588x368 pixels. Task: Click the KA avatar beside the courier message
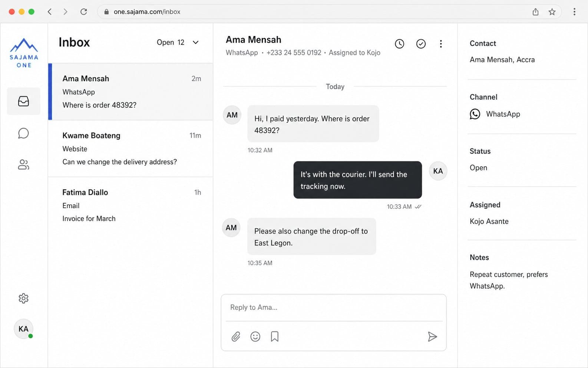click(x=438, y=171)
